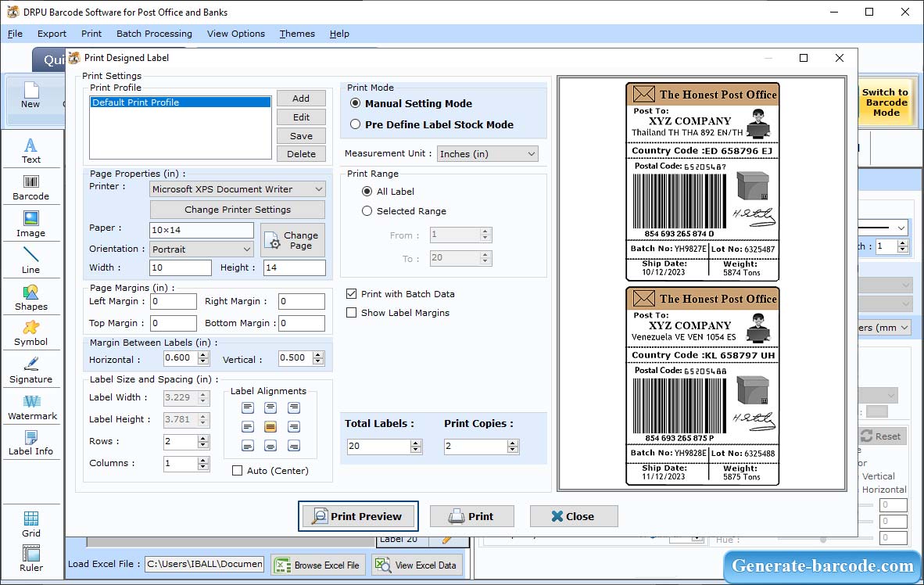Increase Horizontal margin between labels

click(203, 354)
